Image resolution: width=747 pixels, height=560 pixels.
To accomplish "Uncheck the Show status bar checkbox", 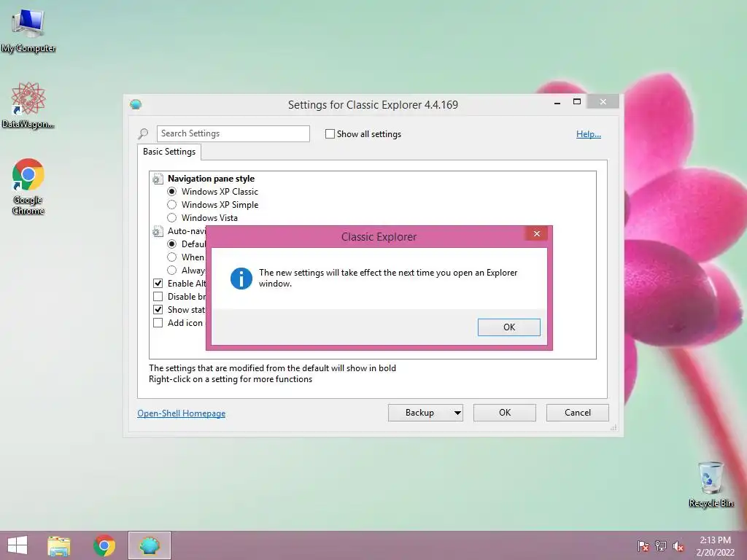I will (x=158, y=309).
